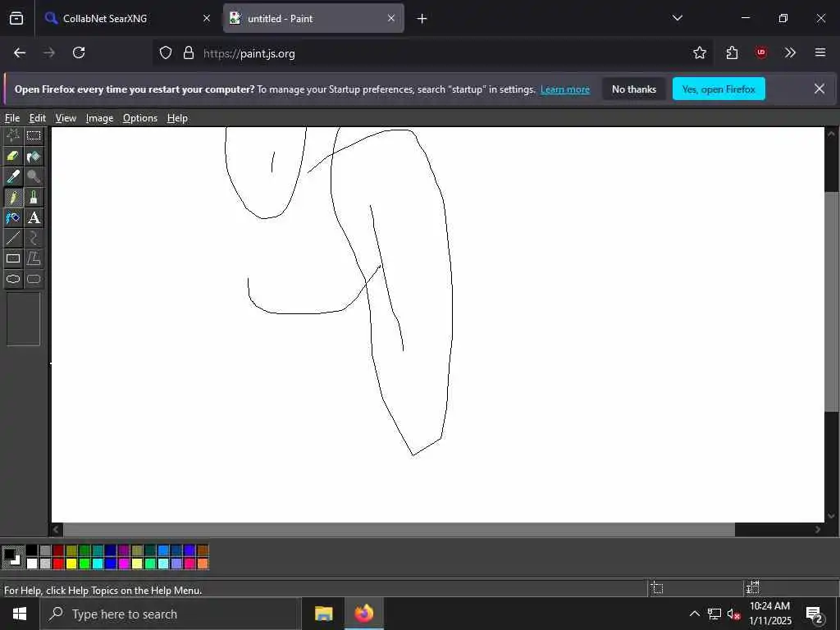Click the No thanks button
Viewport: 840px width, 630px height.
point(634,89)
